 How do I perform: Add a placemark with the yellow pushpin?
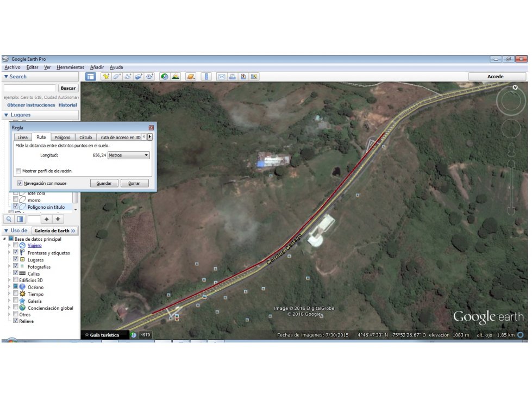[106, 77]
